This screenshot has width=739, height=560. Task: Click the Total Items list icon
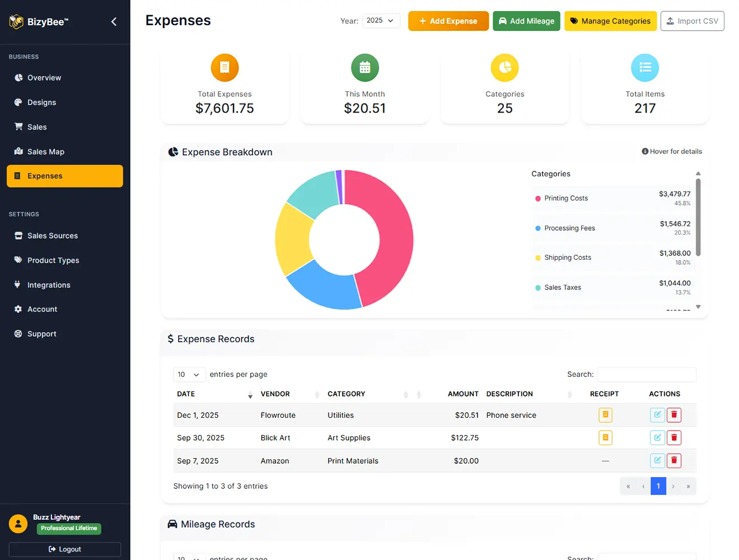[x=644, y=67]
